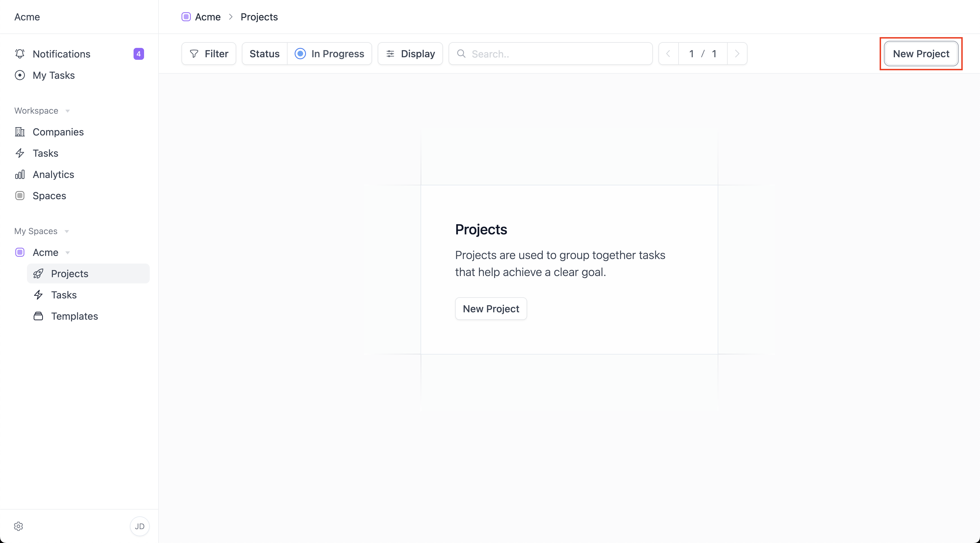Open the Display options

pos(410,54)
